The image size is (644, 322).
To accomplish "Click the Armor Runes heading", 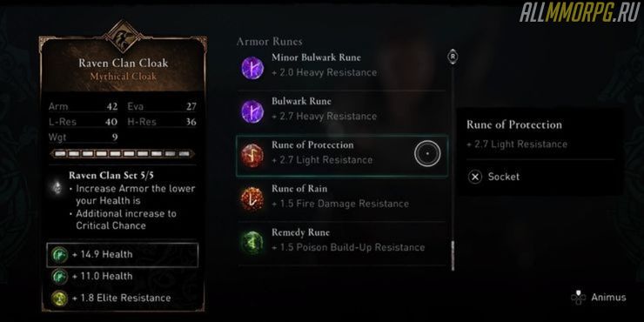I will tap(270, 41).
